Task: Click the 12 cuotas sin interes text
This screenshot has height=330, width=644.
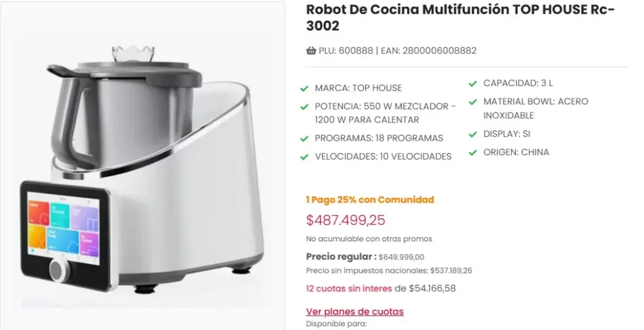Action: tap(348, 289)
